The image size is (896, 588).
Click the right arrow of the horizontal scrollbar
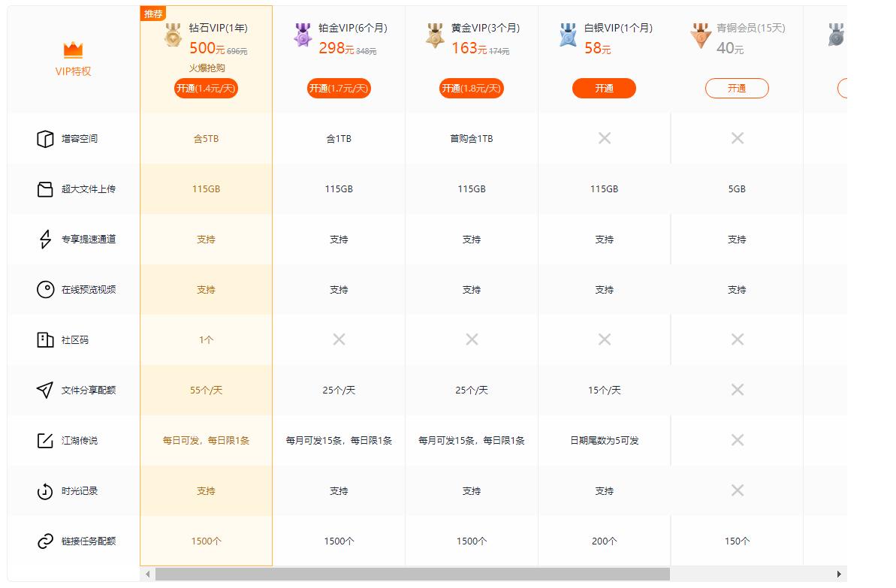tap(840, 573)
